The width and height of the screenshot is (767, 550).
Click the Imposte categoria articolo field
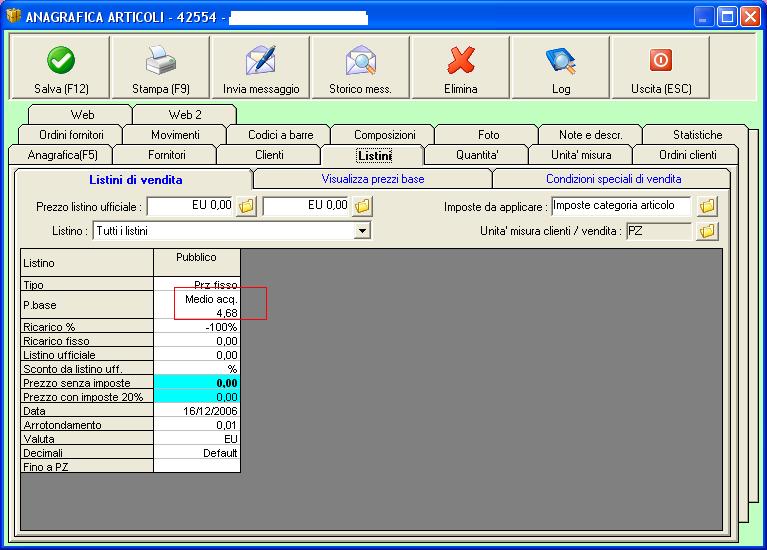click(x=621, y=206)
